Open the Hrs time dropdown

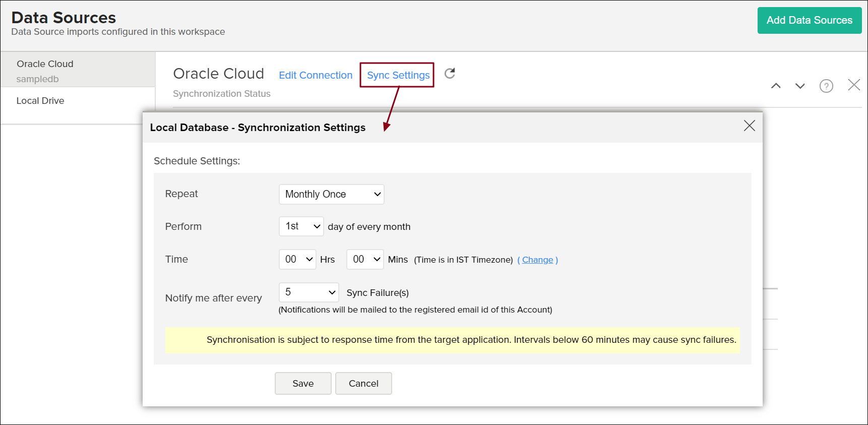tap(297, 259)
